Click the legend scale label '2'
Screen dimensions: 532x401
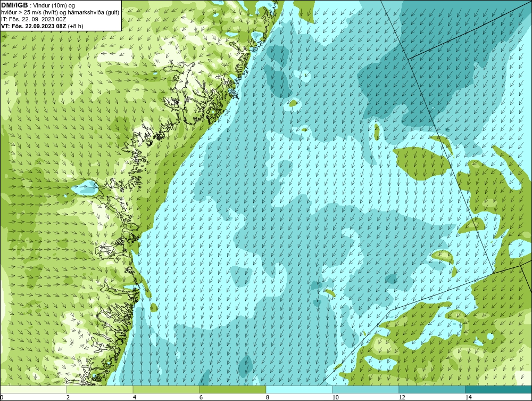click(68, 397)
